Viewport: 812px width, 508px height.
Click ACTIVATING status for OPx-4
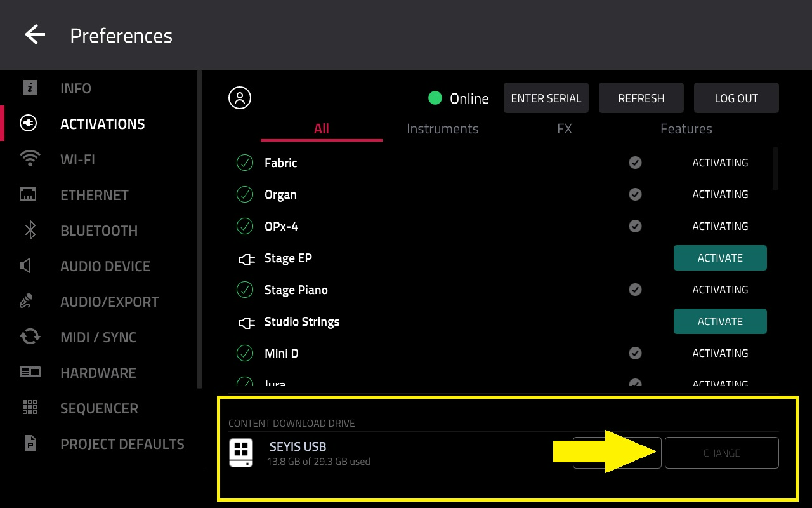[x=720, y=226]
